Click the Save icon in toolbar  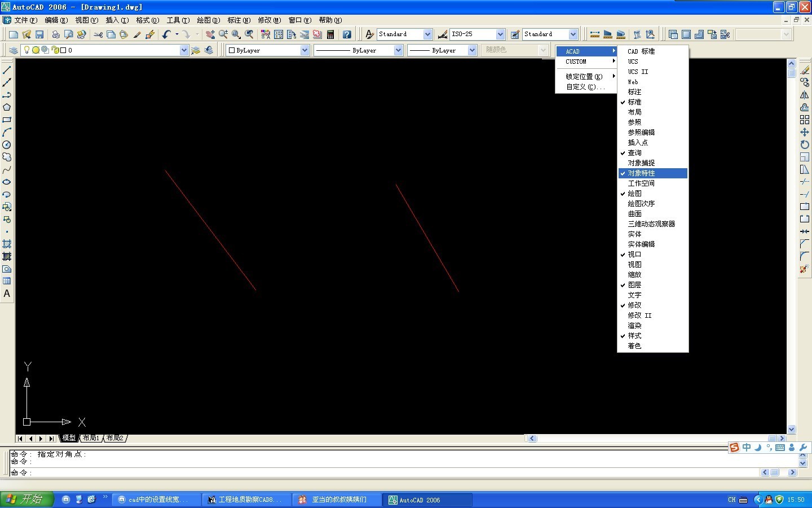click(x=39, y=34)
